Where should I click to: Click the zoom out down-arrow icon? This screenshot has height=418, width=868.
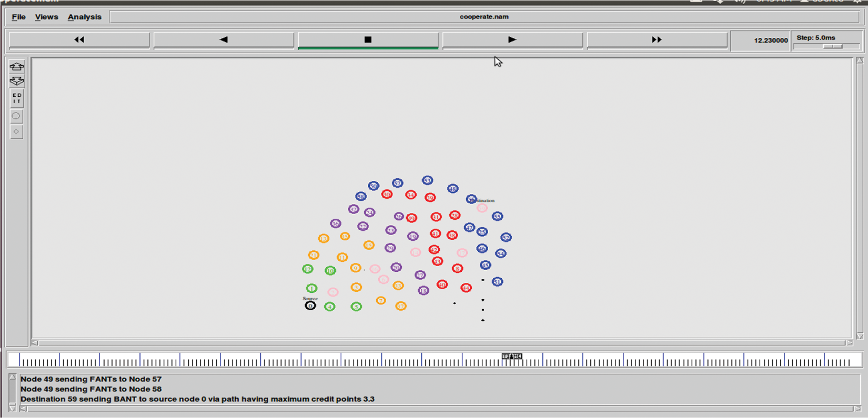point(16,81)
